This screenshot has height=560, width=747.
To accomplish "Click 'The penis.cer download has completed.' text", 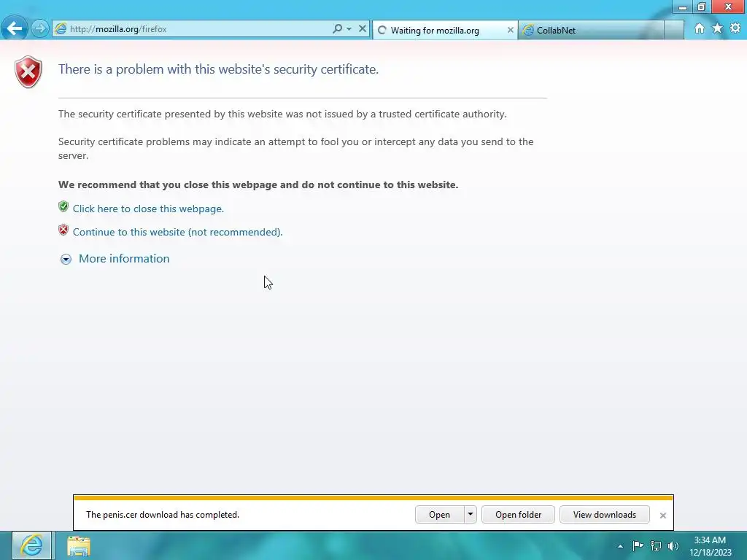I will click(163, 515).
